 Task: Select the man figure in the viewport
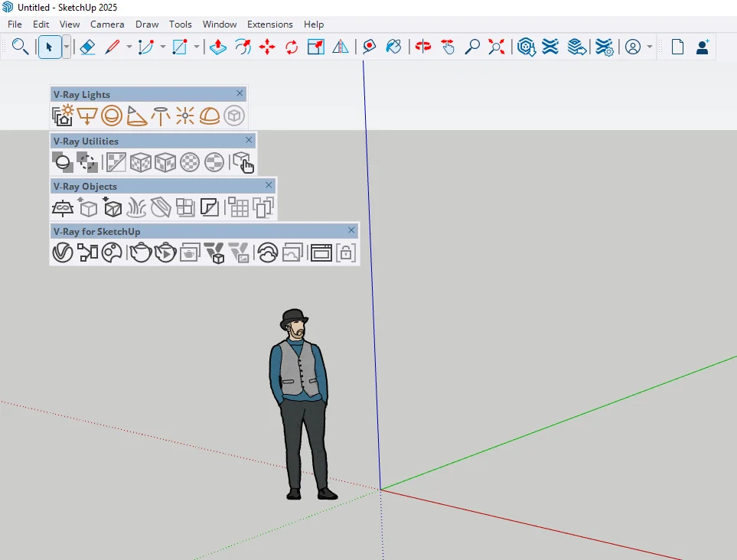(x=302, y=404)
